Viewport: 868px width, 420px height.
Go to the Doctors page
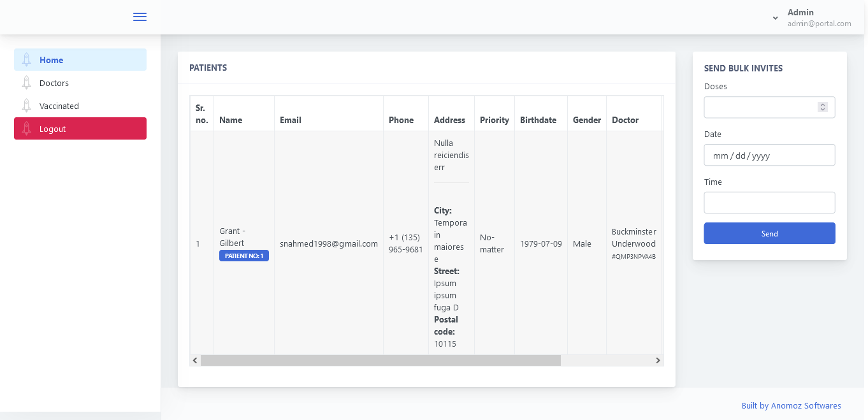[54, 83]
